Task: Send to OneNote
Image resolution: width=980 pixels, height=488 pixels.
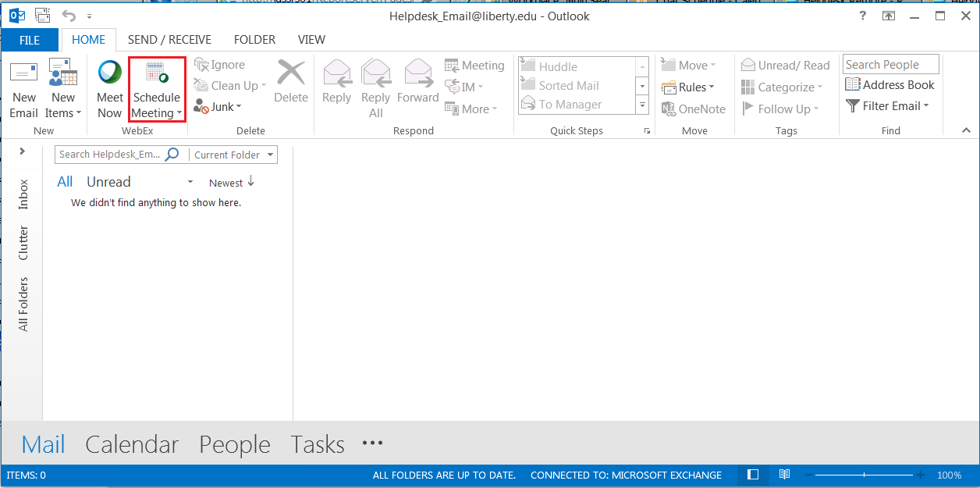Action: (693, 109)
